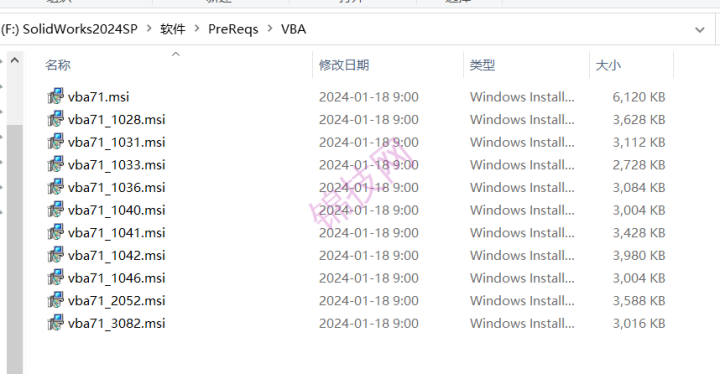The image size is (720, 374).
Task: Click the vba71_1033.msi file icon
Action: (56, 164)
